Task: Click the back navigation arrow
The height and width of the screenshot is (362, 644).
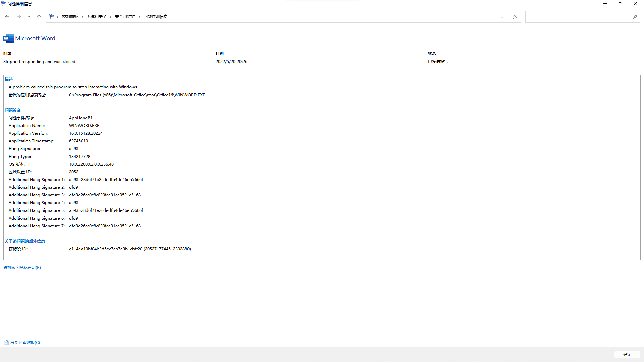Action: tap(7, 17)
